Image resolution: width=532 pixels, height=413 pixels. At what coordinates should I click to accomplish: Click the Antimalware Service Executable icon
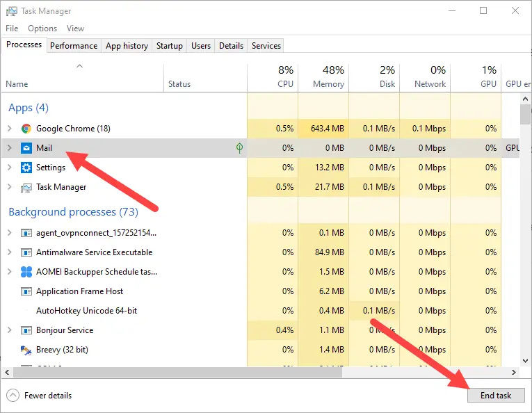[26, 252]
